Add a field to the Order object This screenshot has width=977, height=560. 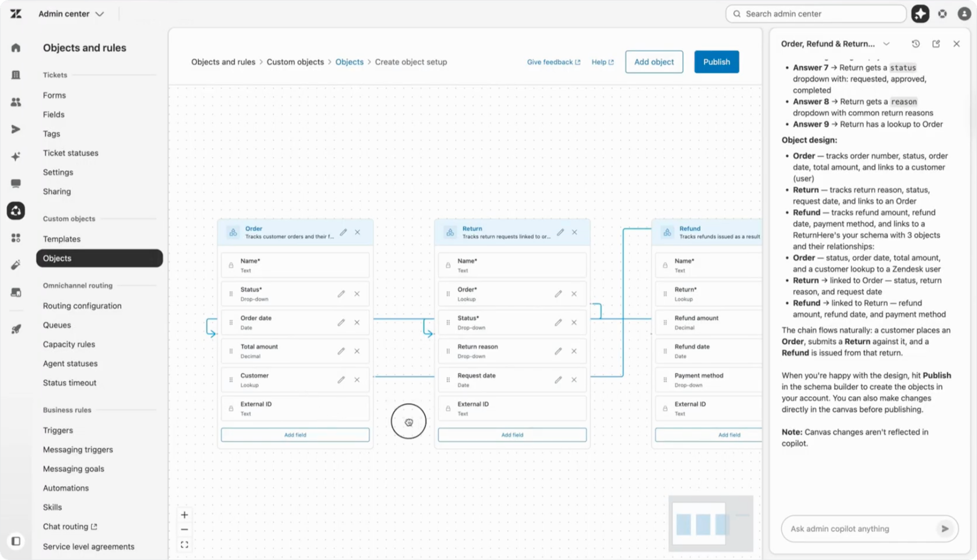[x=295, y=435]
